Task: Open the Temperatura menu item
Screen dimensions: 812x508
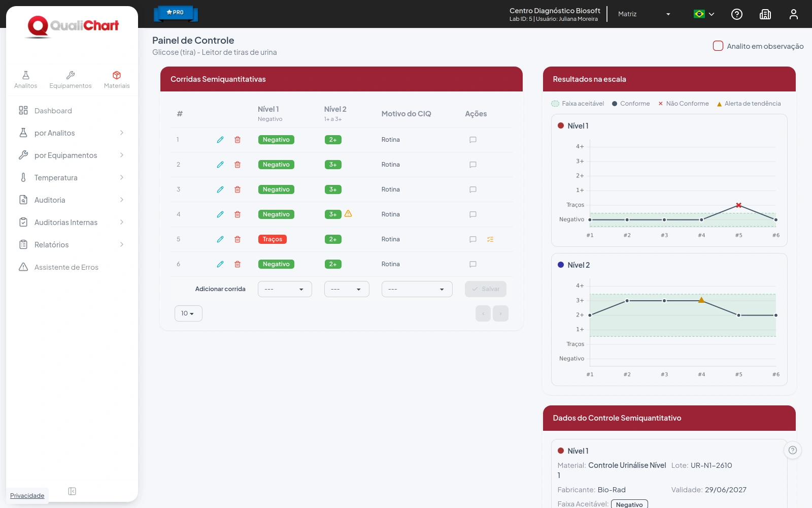Action: click(72, 178)
